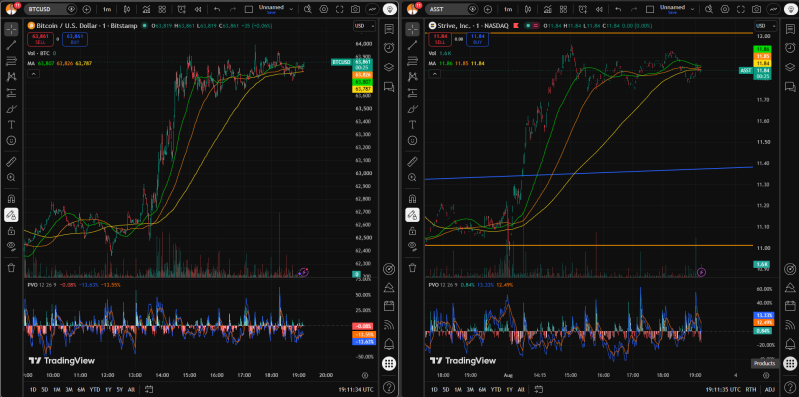Remove drawings with trash icon in ASST window
The width and height of the screenshot is (799, 397).
tap(412, 268)
